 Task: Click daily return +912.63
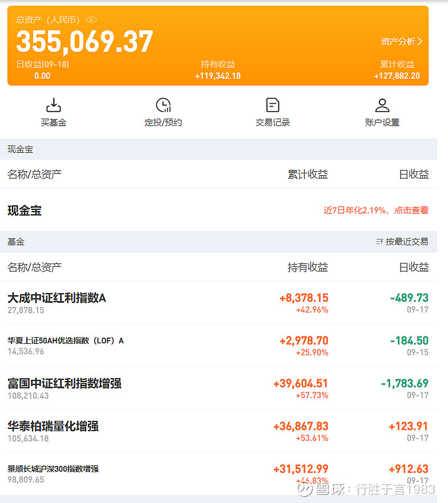408,469
